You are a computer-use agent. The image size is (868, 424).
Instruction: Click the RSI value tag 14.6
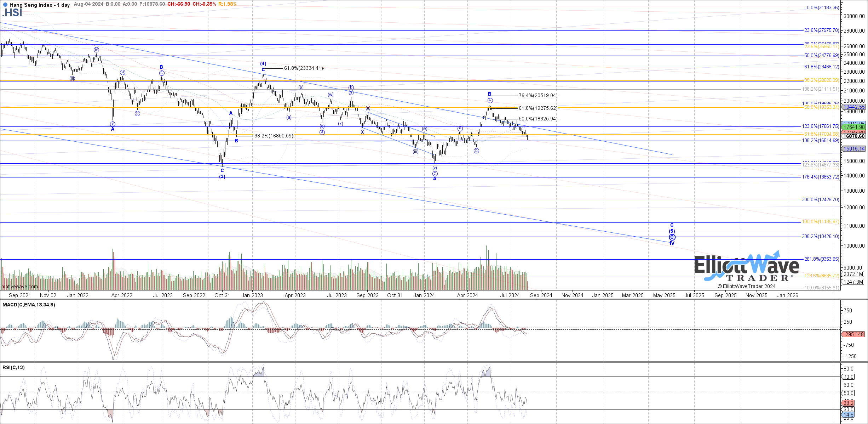[848, 414]
